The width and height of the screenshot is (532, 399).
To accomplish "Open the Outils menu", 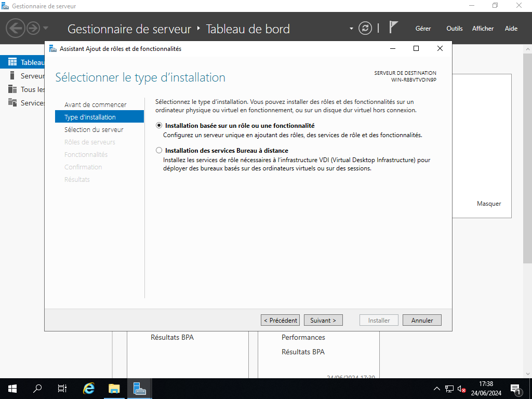I will pyautogui.click(x=454, y=29).
